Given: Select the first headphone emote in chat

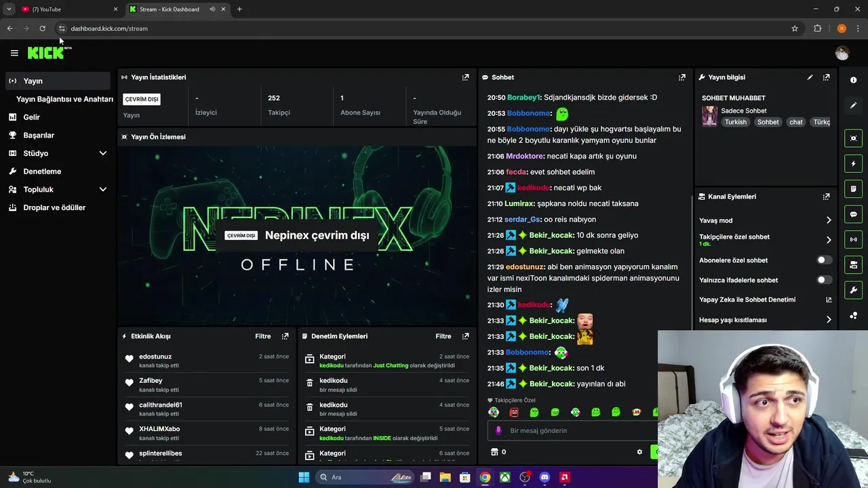Looking at the screenshot, I should tap(494, 412).
